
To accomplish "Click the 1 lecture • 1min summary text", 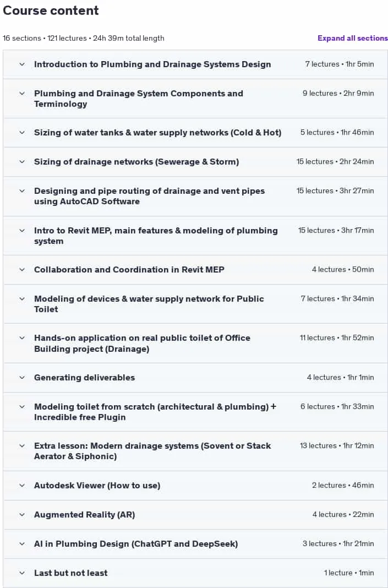I will point(348,573).
